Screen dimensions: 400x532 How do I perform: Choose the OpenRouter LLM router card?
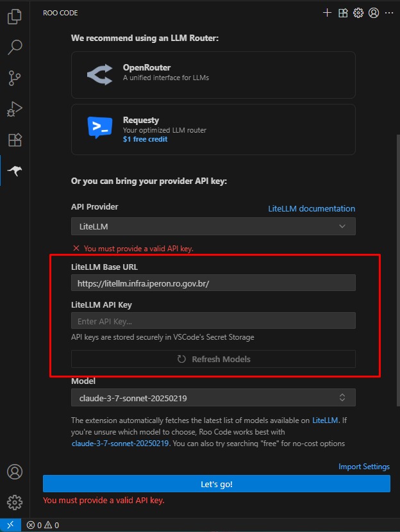click(x=213, y=74)
